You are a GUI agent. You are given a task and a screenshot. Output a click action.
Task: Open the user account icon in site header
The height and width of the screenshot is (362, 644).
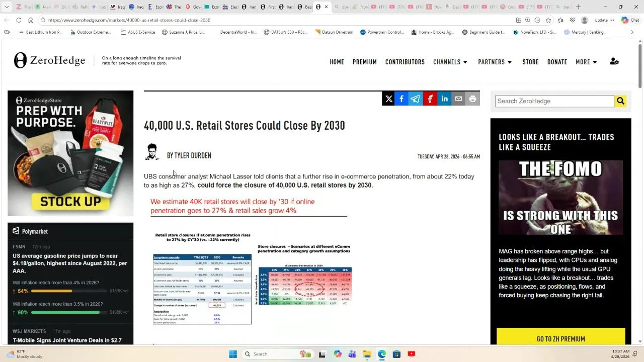[x=614, y=62]
